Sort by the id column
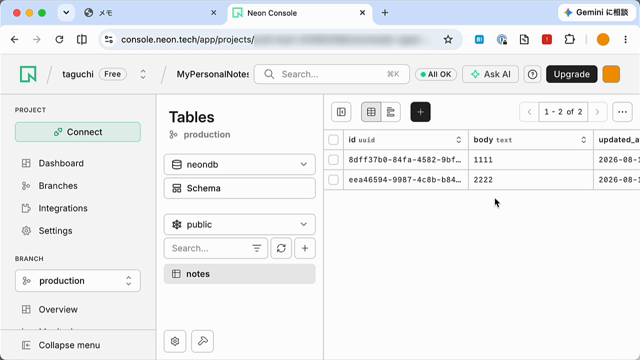640x360 pixels. (x=458, y=140)
